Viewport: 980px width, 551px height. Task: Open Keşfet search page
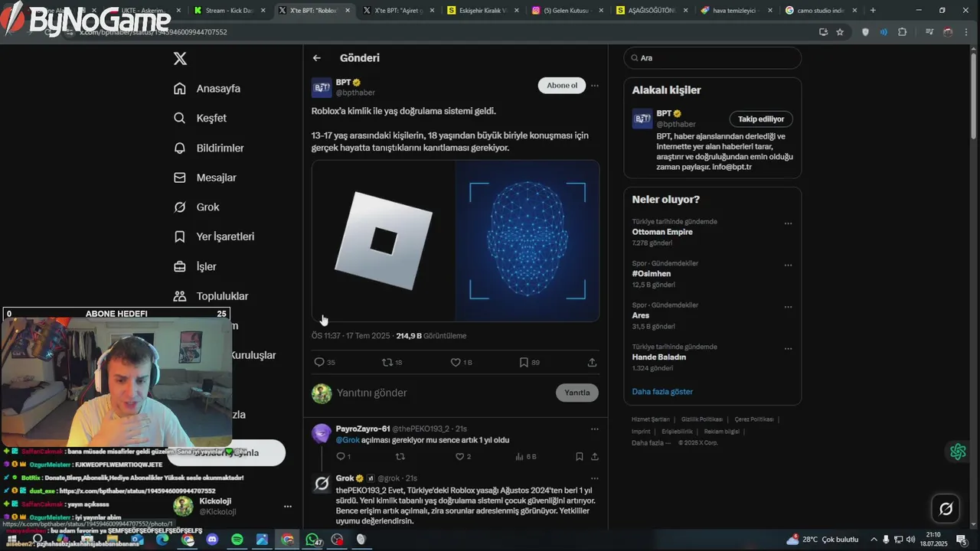pos(200,118)
